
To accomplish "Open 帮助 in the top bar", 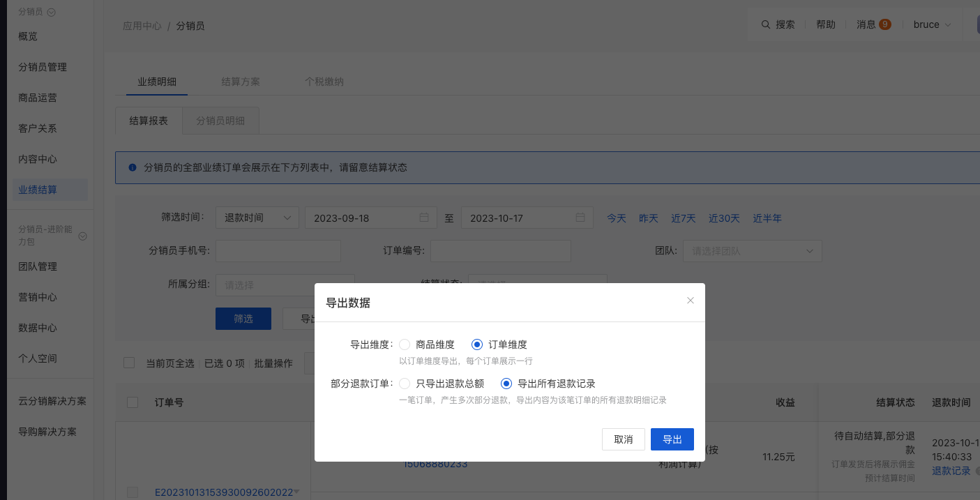I will (x=826, y=24).
